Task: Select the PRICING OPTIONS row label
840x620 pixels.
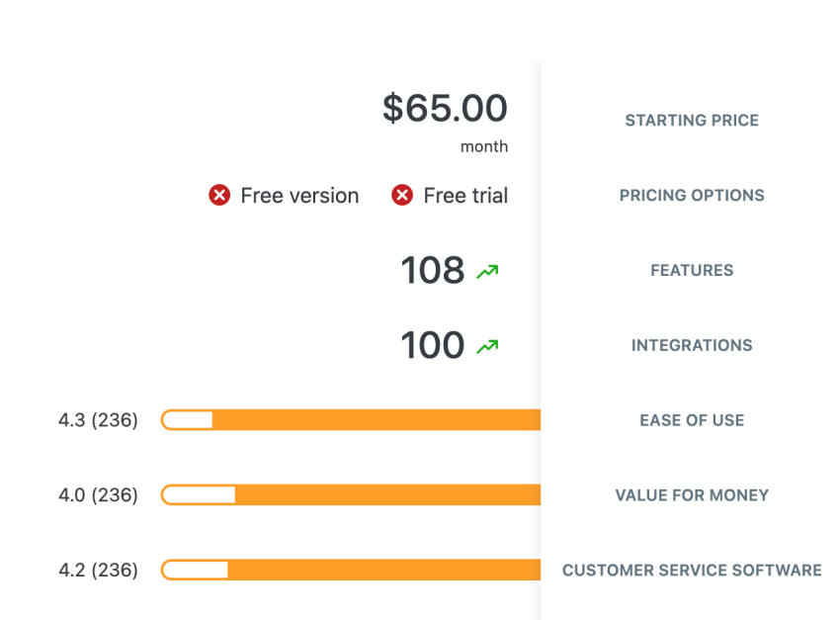Action: (692, 196)
